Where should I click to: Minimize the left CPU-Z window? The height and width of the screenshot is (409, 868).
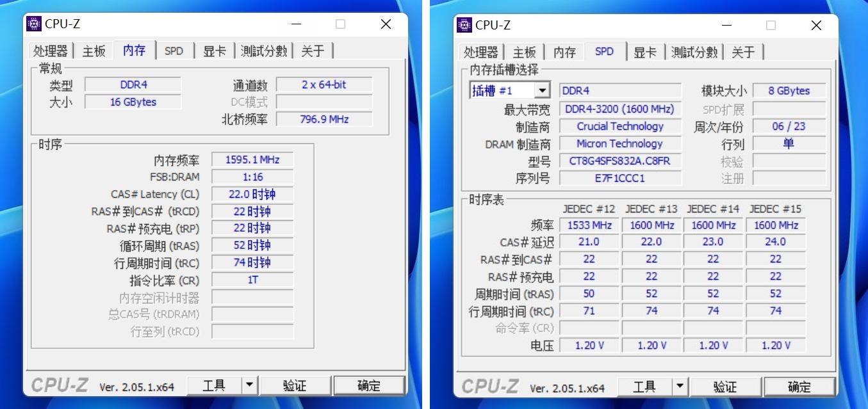(296, 24)
